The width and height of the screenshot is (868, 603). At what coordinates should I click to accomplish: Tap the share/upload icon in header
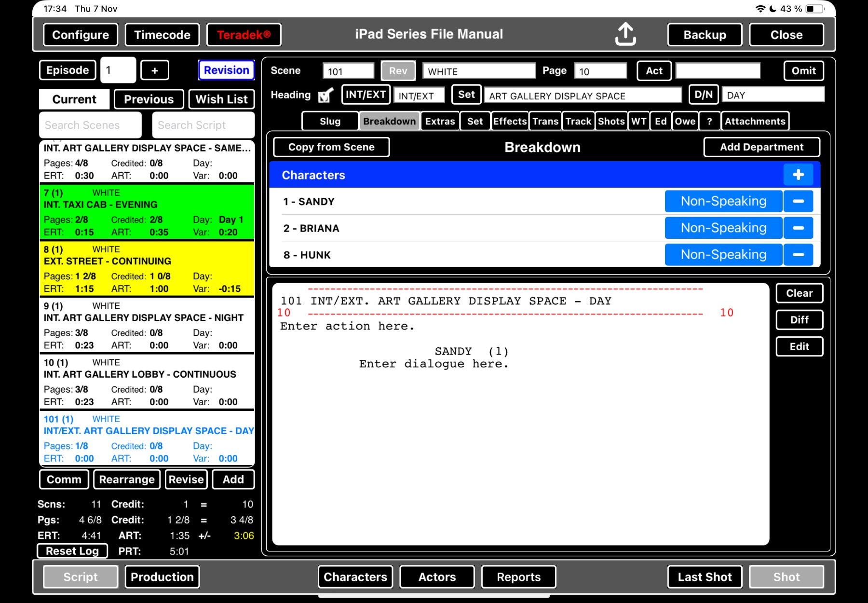point(625,35)
